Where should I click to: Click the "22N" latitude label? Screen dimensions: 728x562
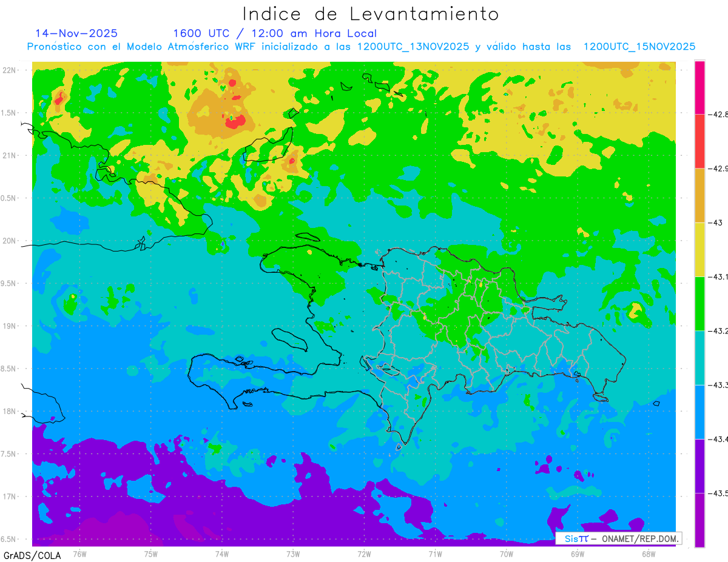coord(10,70)
